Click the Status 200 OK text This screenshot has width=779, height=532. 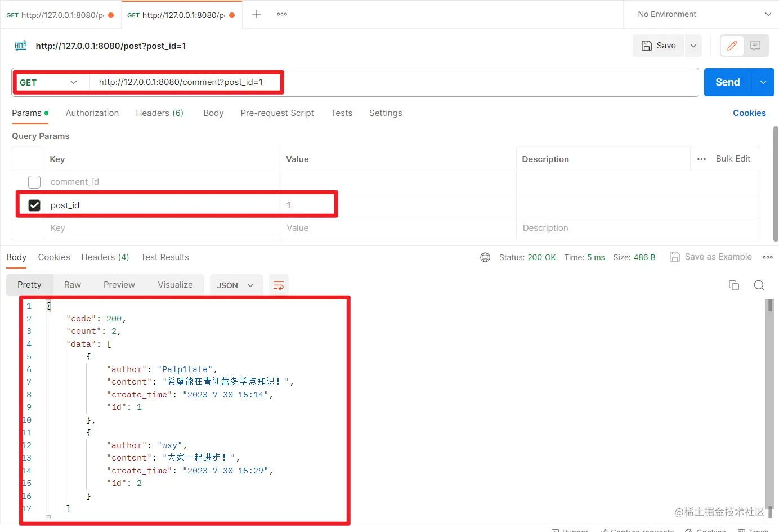pos(527,257)
